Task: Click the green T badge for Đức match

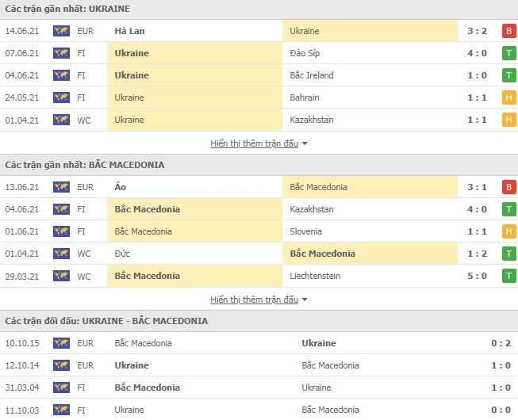Action: click(x=508, y=254)
